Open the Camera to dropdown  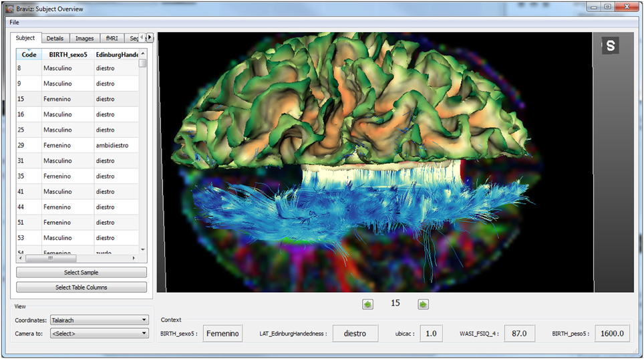coord(99,334)
